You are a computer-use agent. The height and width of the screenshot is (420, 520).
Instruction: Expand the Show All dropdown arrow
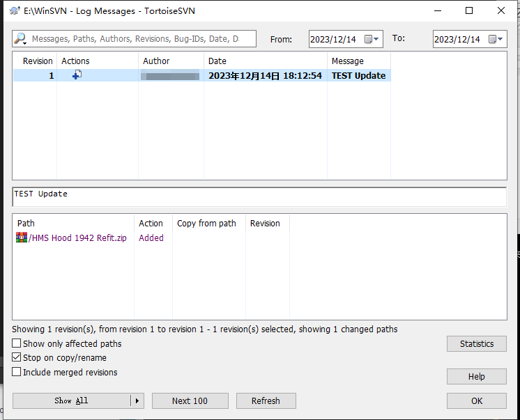coord(137,400)
